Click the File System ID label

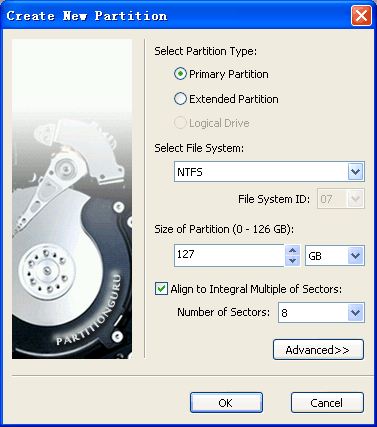(x=274, y=199)
